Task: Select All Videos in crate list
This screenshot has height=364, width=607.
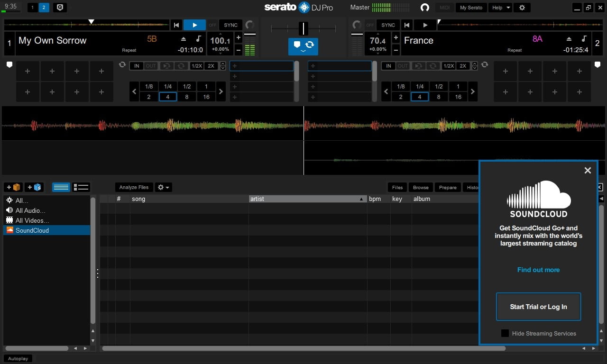Action: 46,220
